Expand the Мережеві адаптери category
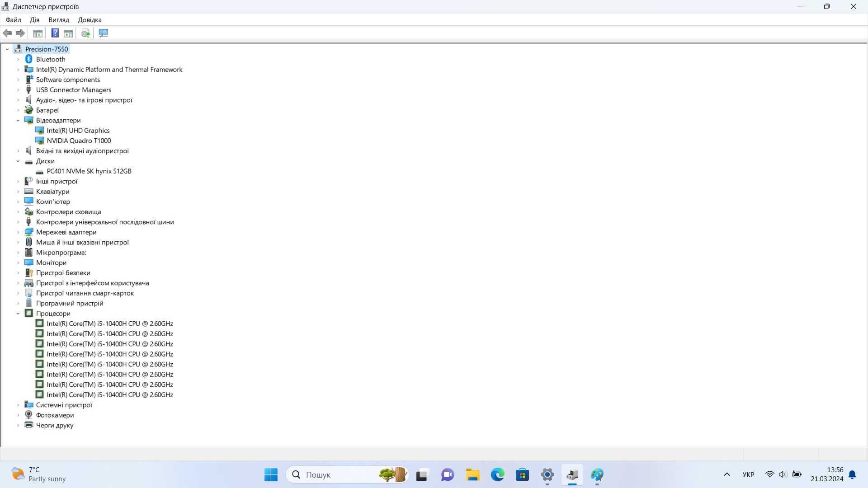Image resolution: width=868 pixels, height=488 pixels. 18,232
